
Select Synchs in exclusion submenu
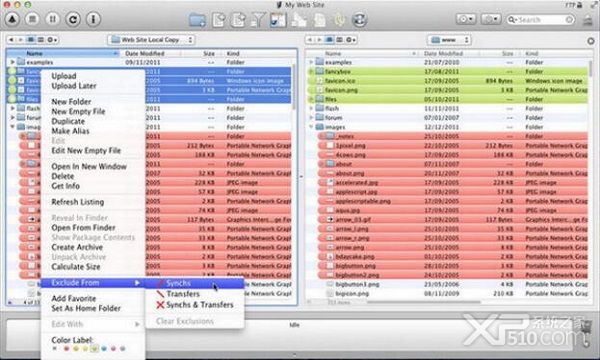click(195, 283)
